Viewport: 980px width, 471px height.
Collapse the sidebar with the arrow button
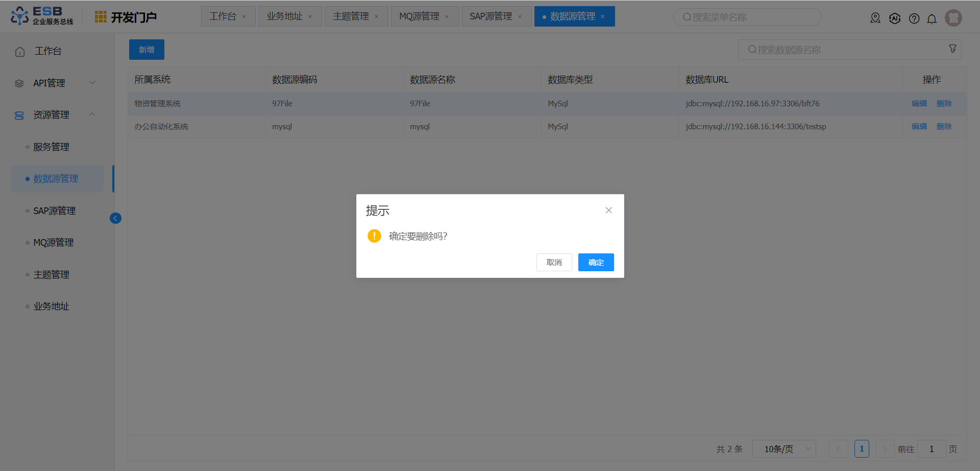[115, 218]
